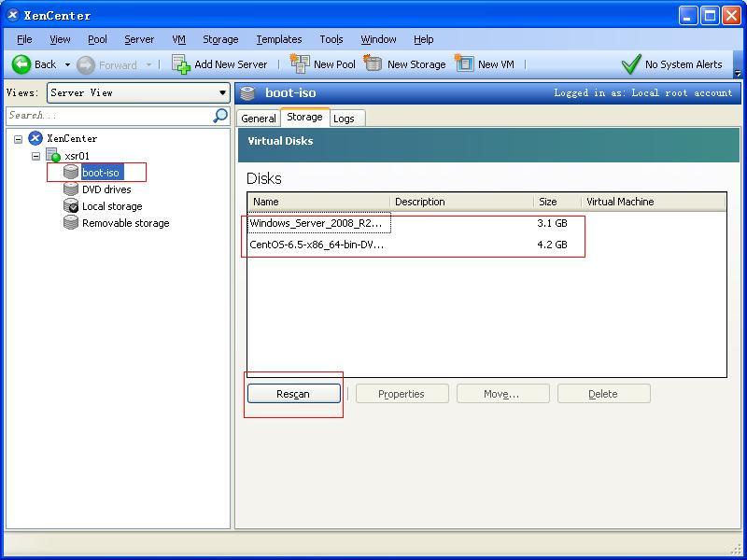Open the File menu
This screenshot has height=560, width=747.
click(24, 39)
